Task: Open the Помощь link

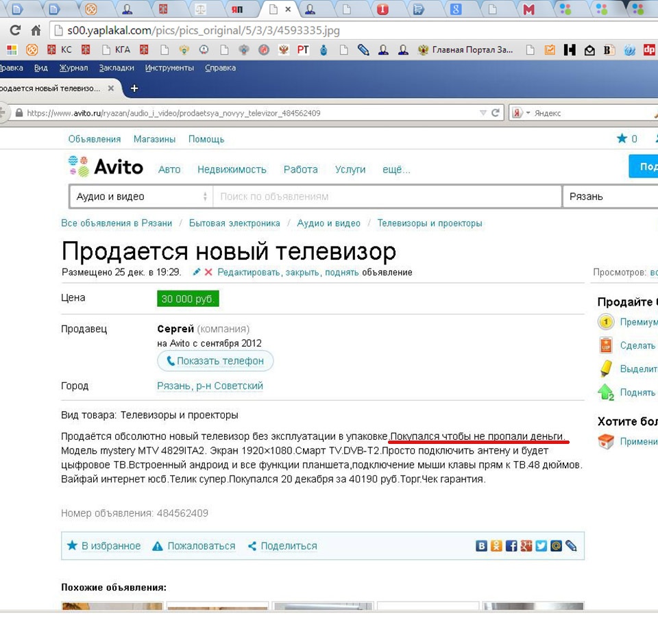Action: click(206, 139)
